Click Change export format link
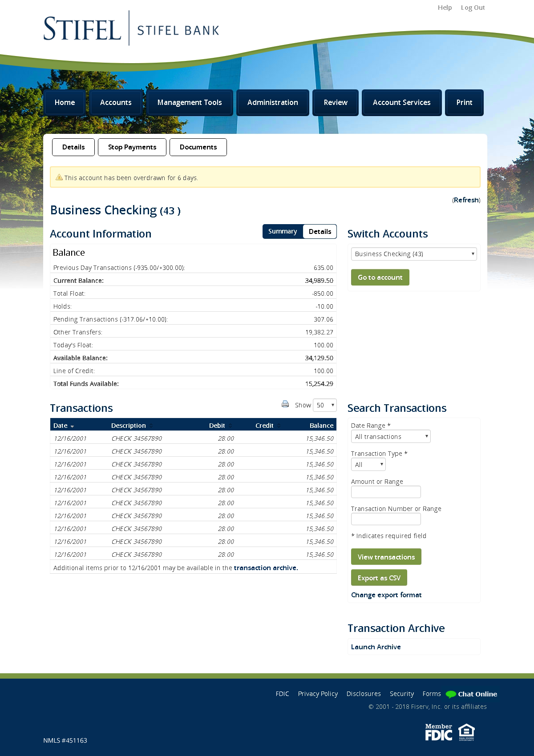This screenshot has width=534, height=756. [386, 595]
